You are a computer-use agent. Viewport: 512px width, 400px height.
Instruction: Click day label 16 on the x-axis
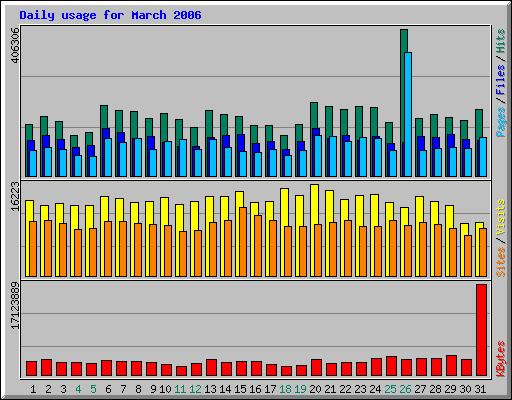point(255,389)
